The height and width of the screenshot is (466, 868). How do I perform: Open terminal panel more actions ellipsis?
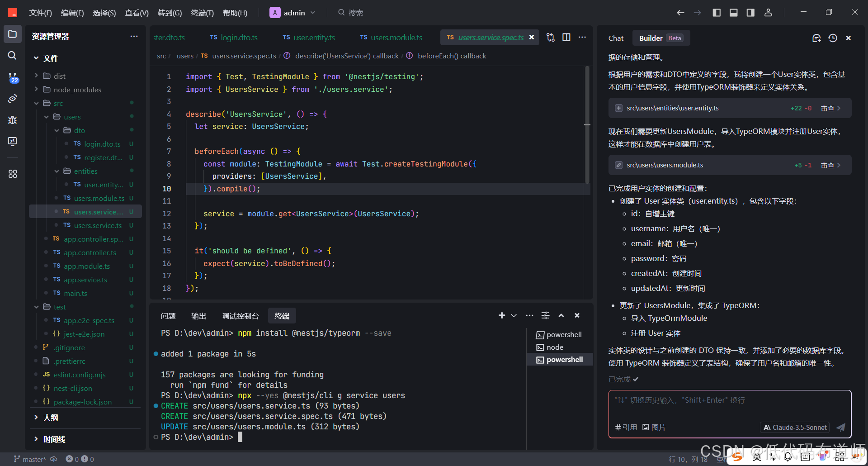click(529, 315)
